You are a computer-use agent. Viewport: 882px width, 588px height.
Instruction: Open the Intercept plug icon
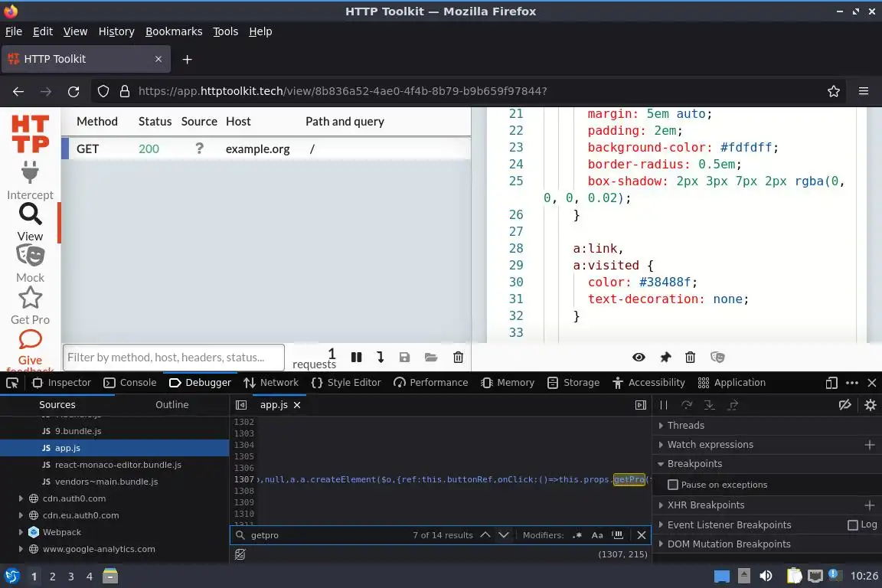click(x=30, y=172)
